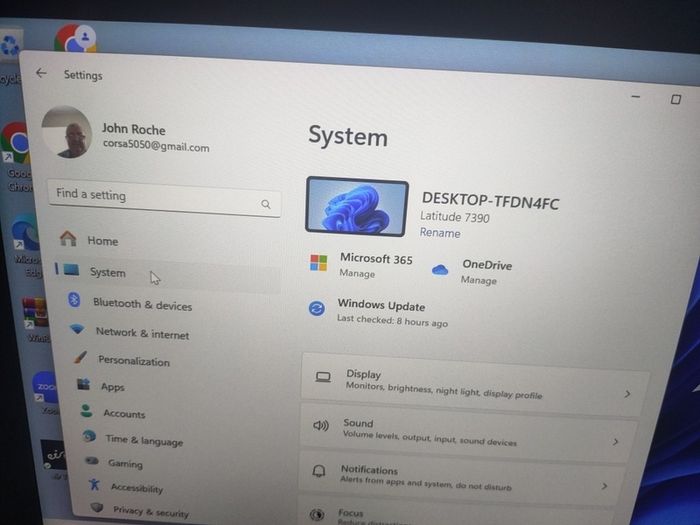Open Windows Update
700x525 pixels.
click(x=381, y=306)
